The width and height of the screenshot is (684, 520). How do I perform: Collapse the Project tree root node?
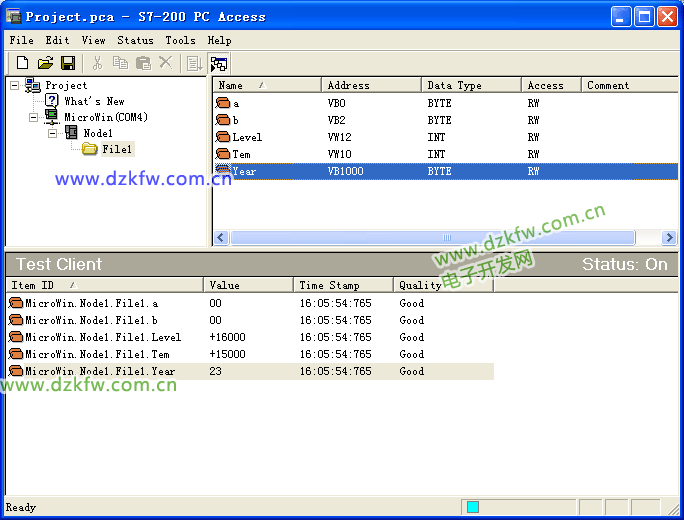pyautogui.click(x=15, y=86)
